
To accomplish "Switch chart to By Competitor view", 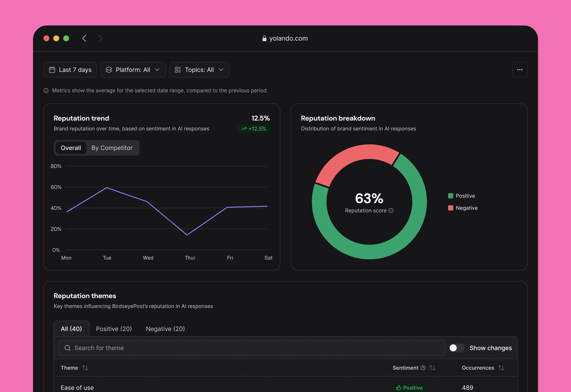I will coord(112,148).
